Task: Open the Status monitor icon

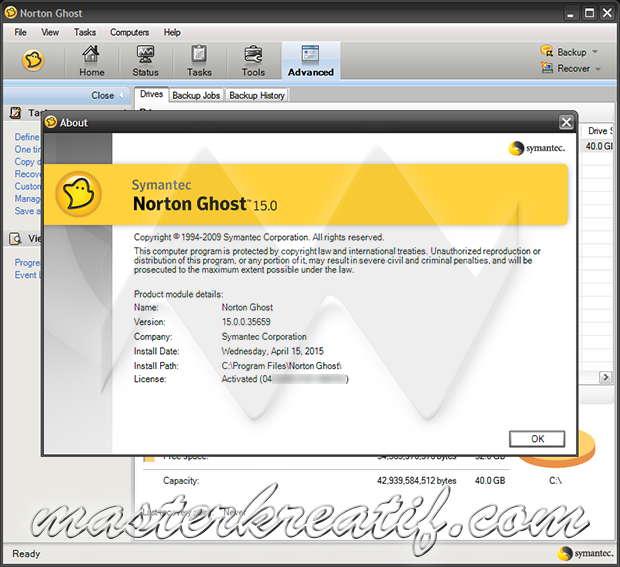Action: (145, 54)
